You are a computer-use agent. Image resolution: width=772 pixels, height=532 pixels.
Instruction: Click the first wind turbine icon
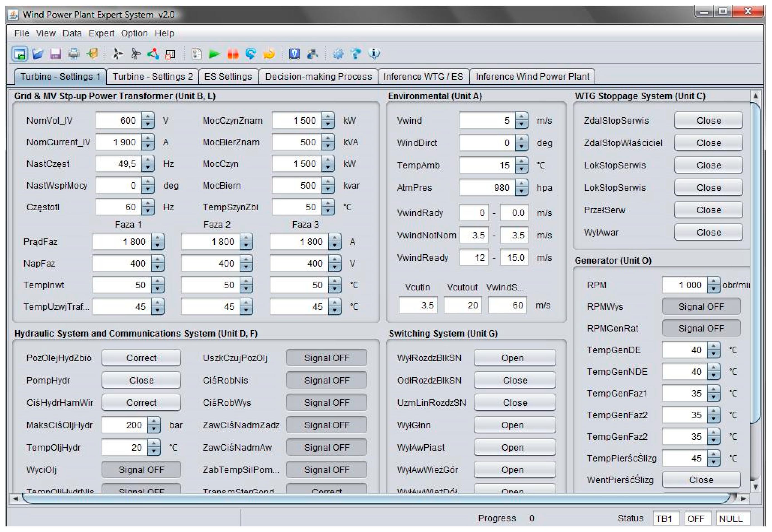tap(117, 54)
